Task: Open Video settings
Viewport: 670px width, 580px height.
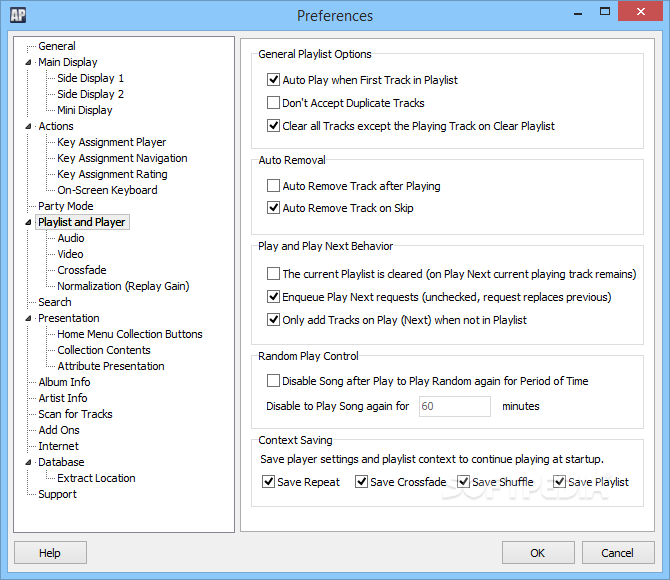Action: (x=70, y=254)
